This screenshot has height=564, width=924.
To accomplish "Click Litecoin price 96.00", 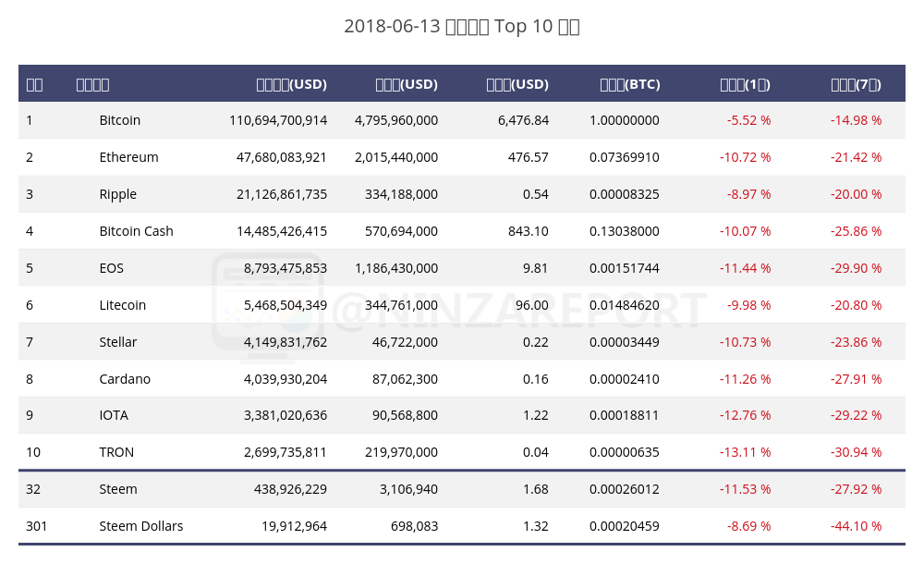I will [531, 306].
